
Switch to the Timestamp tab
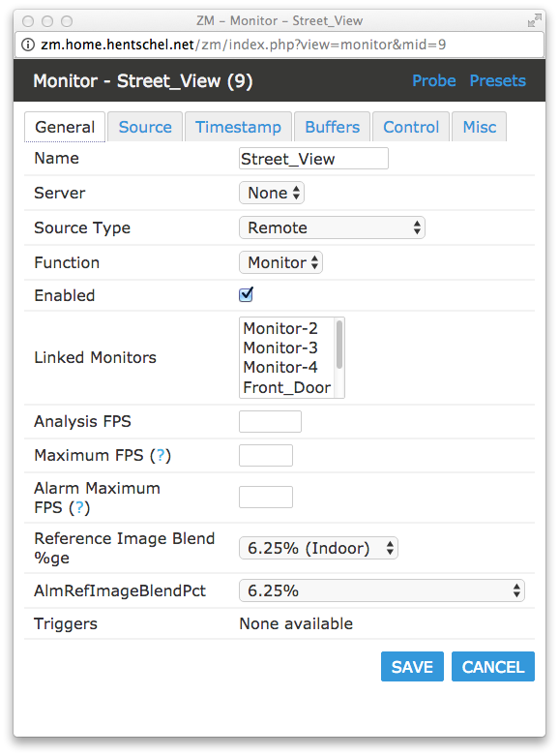(238, 127)
